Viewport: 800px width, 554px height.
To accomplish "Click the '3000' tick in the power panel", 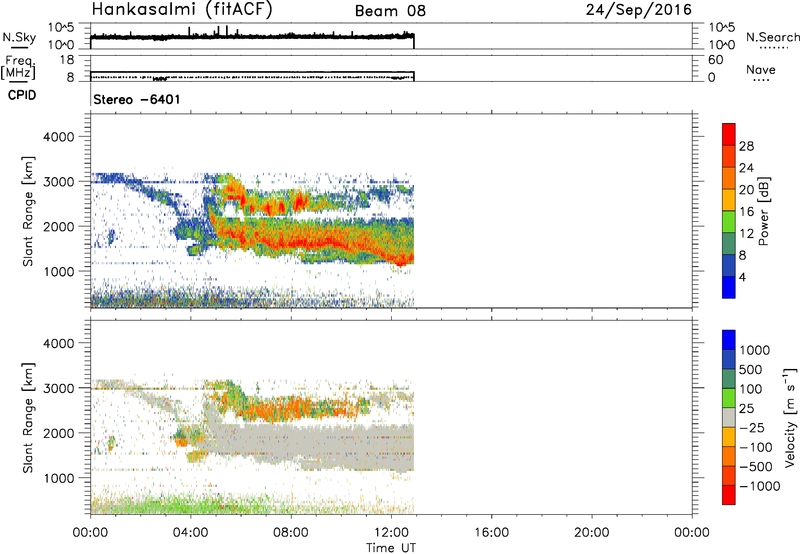I will pos(59,182).
